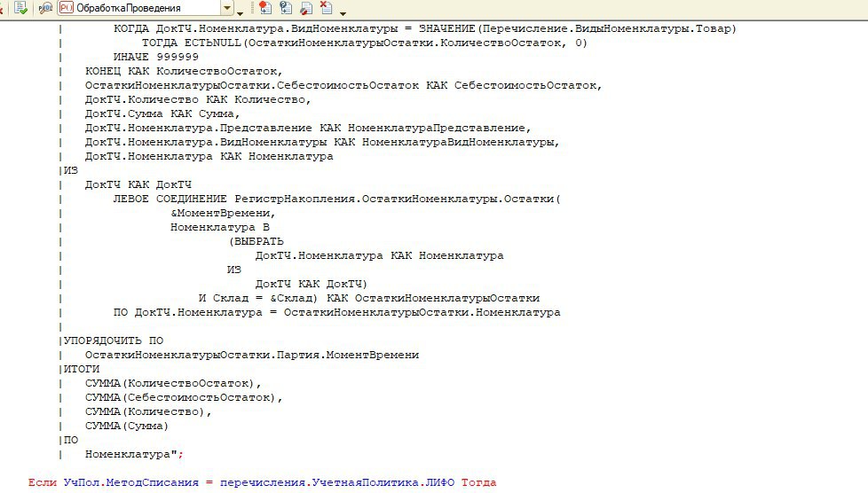Click the text 'ЛЕВОЕ СОЕДИНЕНИЕ' in the query
Viewport: 868px width, 493px height.
tap(170, 199)
